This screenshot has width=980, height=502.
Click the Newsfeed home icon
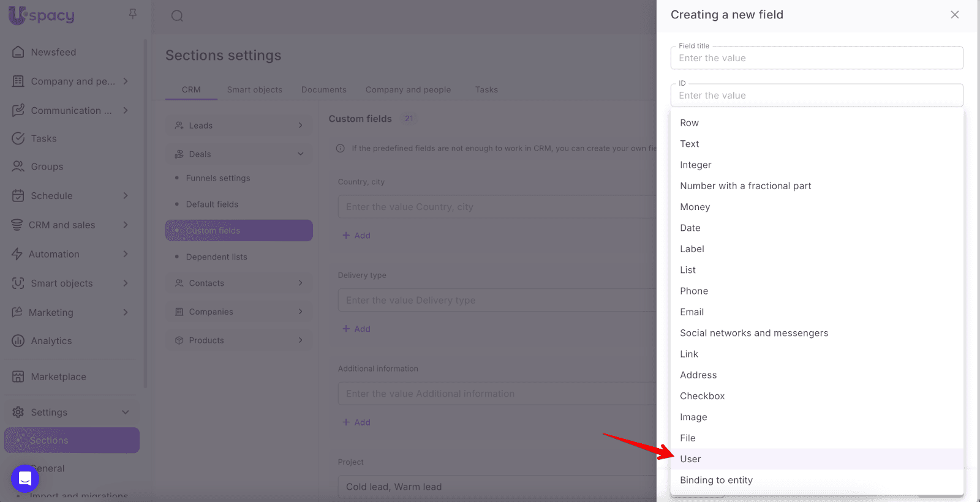(x=18, y=52)
